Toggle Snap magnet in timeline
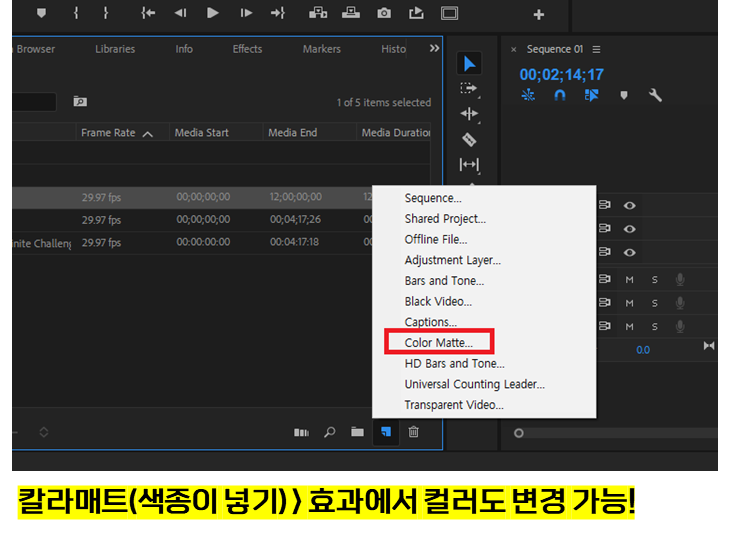This screenshot has height=537, width=743. pyautogui.click(x=560, y=95)
